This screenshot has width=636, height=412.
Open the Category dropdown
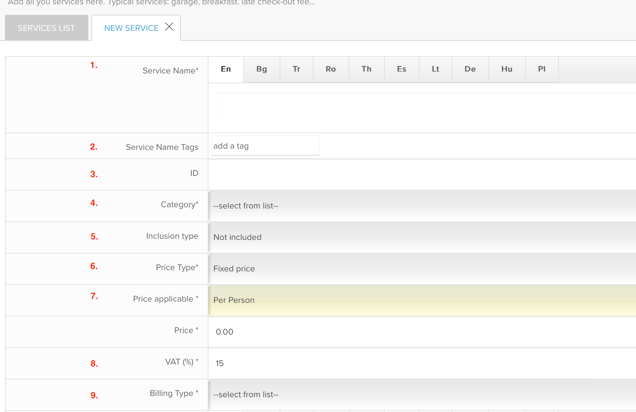[x=422, y=206]
